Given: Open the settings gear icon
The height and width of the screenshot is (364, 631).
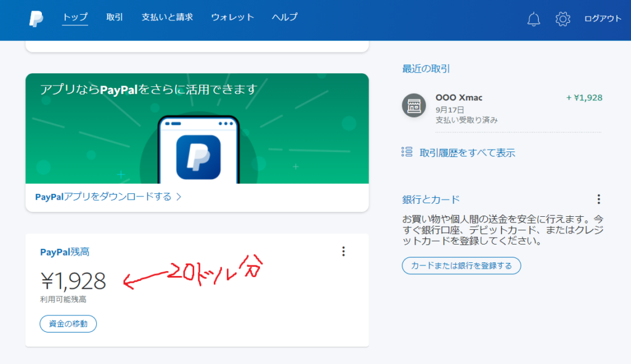Looking at the screenshot, I should point(563,19).
